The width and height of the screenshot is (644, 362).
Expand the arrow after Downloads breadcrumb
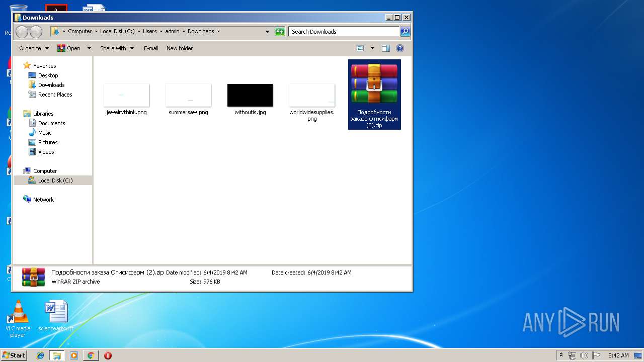pyautogui.click(x=218, y=31)
